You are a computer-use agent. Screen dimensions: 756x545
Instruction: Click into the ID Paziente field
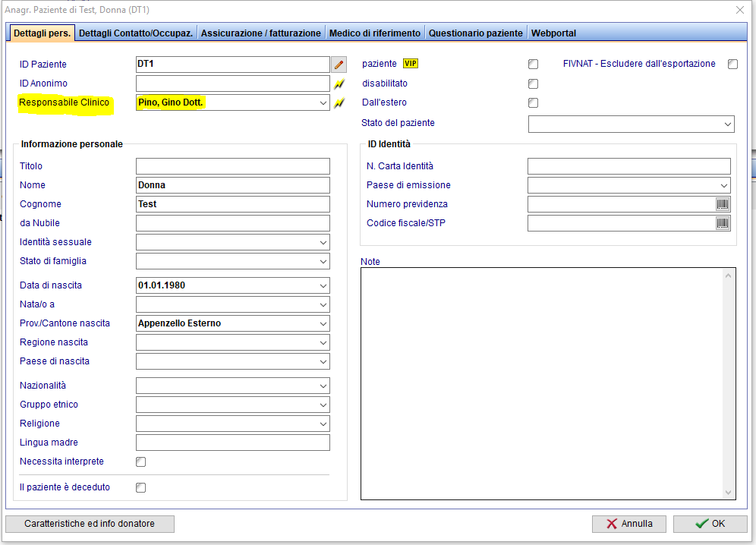[233, 65]
